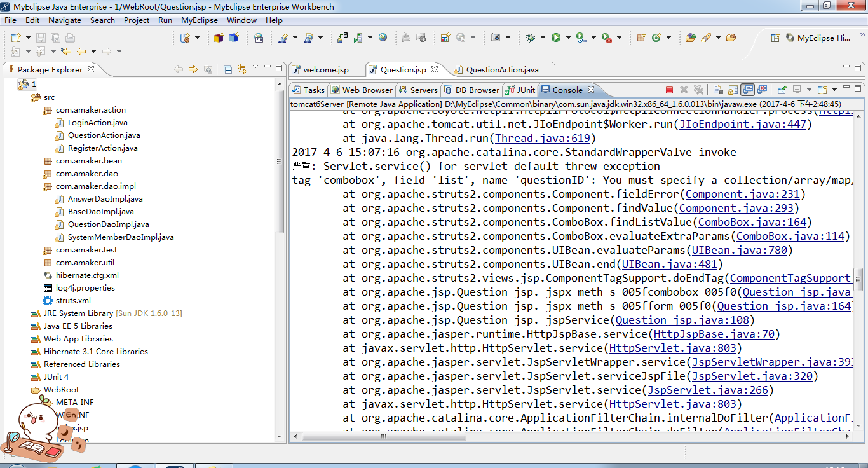
Task: Open the Back history dropdown arrow
Action: [x=93, y=52]
